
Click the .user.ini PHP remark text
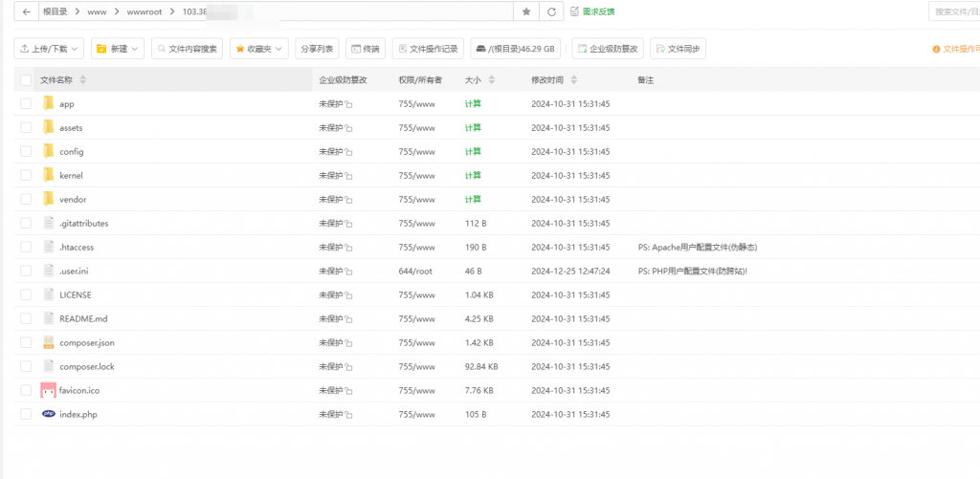[693, 271]
